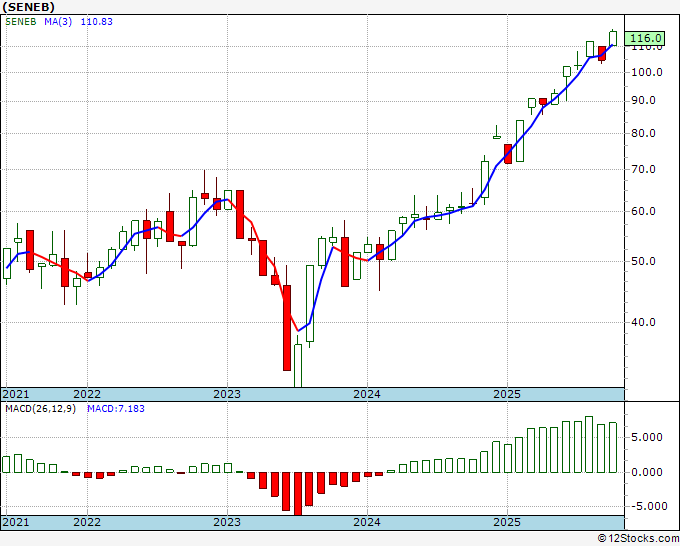Screen dimensions: 680x546
Task: Click the 80.0 price axis label
Action: 643,134
